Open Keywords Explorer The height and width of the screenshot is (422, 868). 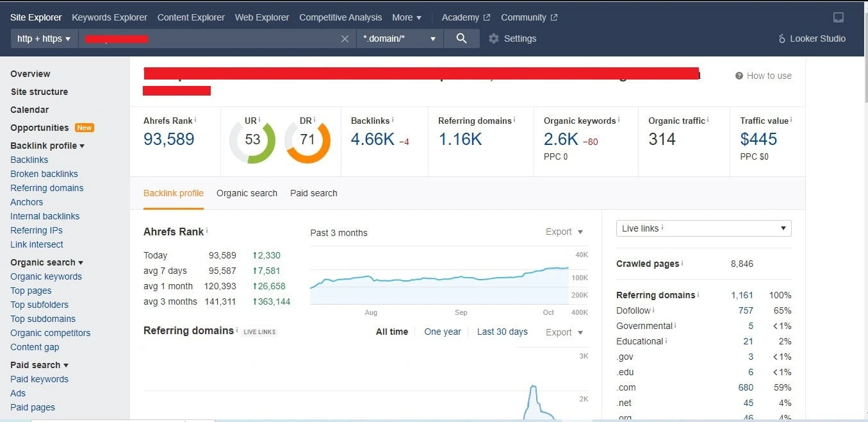click(x=110, y=17)
